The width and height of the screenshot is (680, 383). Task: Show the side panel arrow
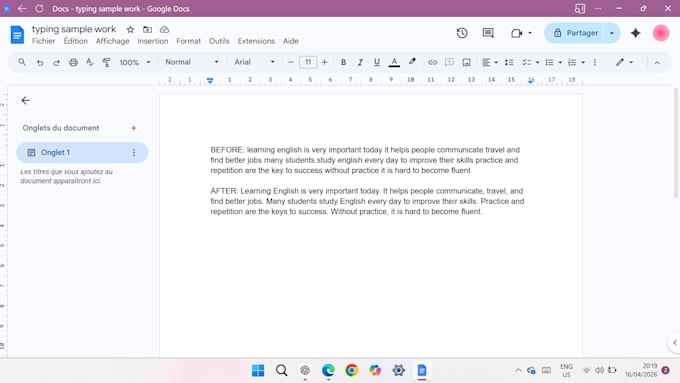674,342
